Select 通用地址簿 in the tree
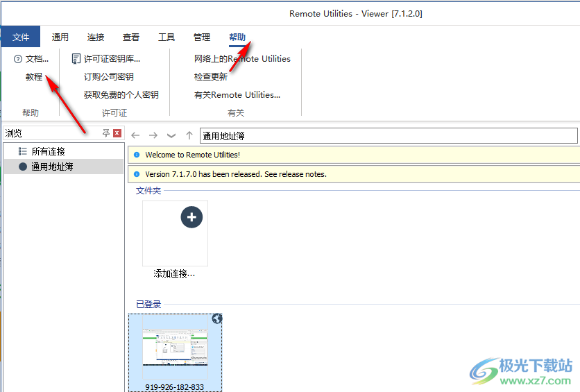The height and width of the screenshot is (392, 580). coord(64,167)
